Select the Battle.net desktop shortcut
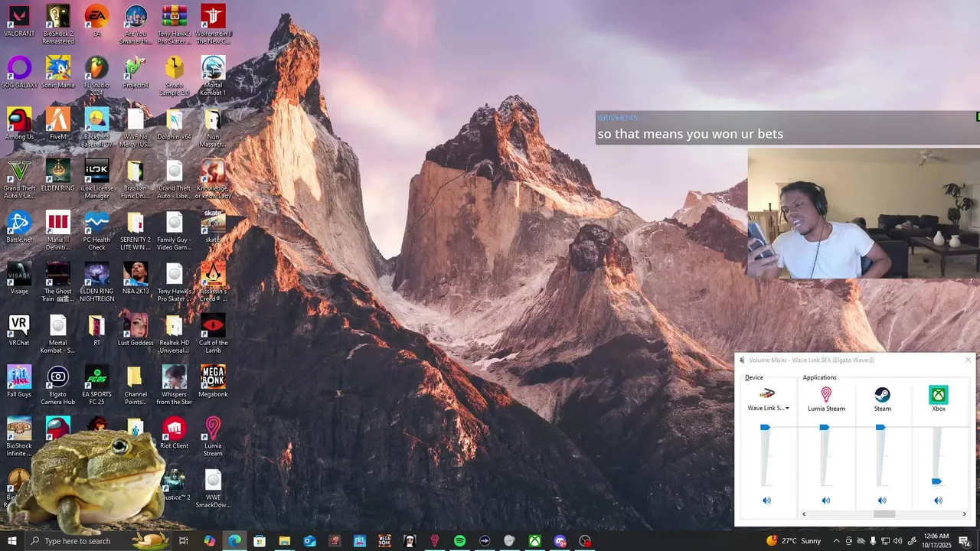The height and width of the screenshot is (551, 980). point(19,227)
